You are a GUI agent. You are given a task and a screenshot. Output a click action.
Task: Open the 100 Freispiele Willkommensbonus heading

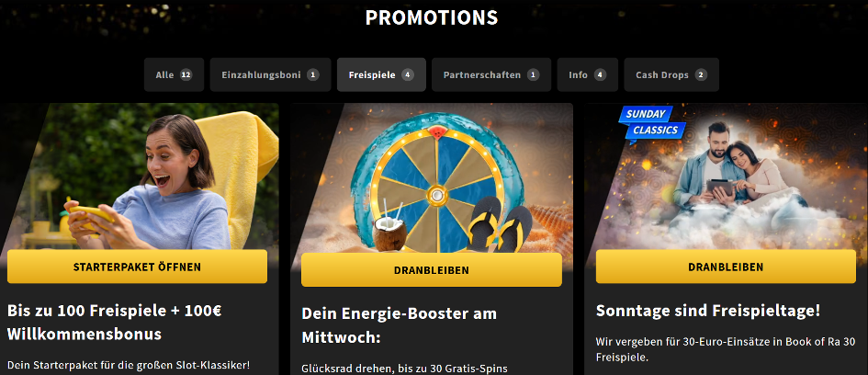[115, 322]
